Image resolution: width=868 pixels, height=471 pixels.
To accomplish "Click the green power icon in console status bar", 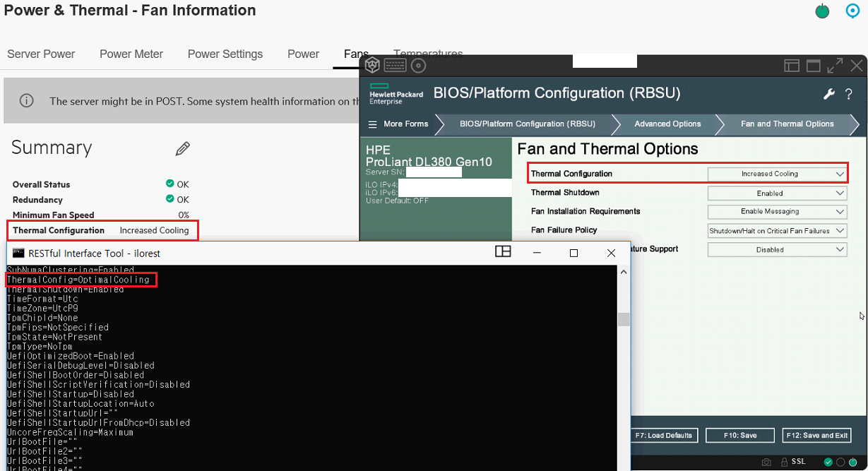I will tap(854, 463).
